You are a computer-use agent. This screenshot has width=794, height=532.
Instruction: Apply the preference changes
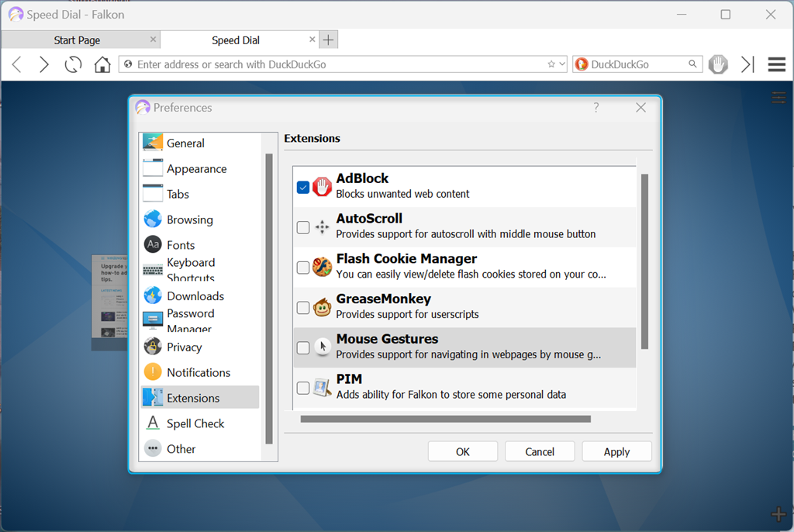pyautogui.click(x=616, y=451)
